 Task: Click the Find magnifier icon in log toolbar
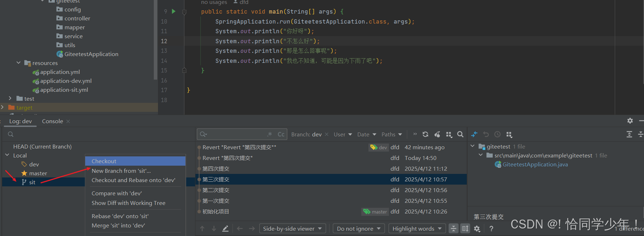click(460, 134)
